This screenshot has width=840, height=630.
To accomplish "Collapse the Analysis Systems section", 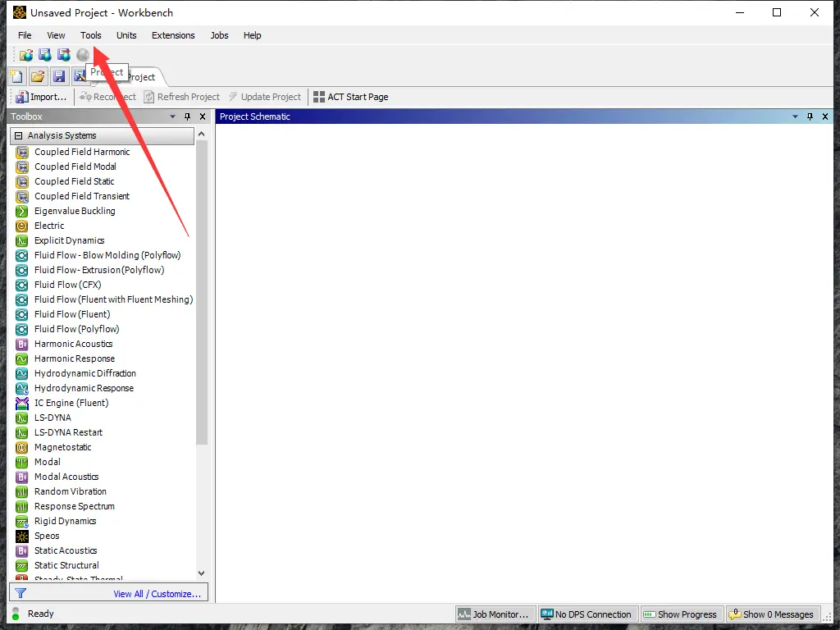I will pyautogui.click(x=18, y=135).
